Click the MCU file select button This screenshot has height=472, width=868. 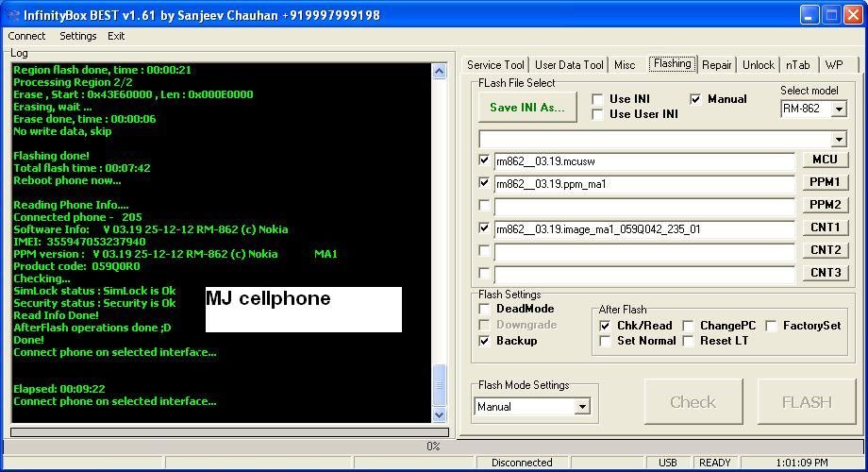coord(825,160)
